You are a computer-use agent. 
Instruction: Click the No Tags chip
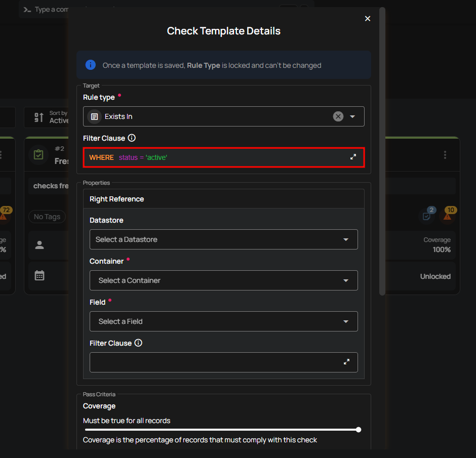click(47, 217)
